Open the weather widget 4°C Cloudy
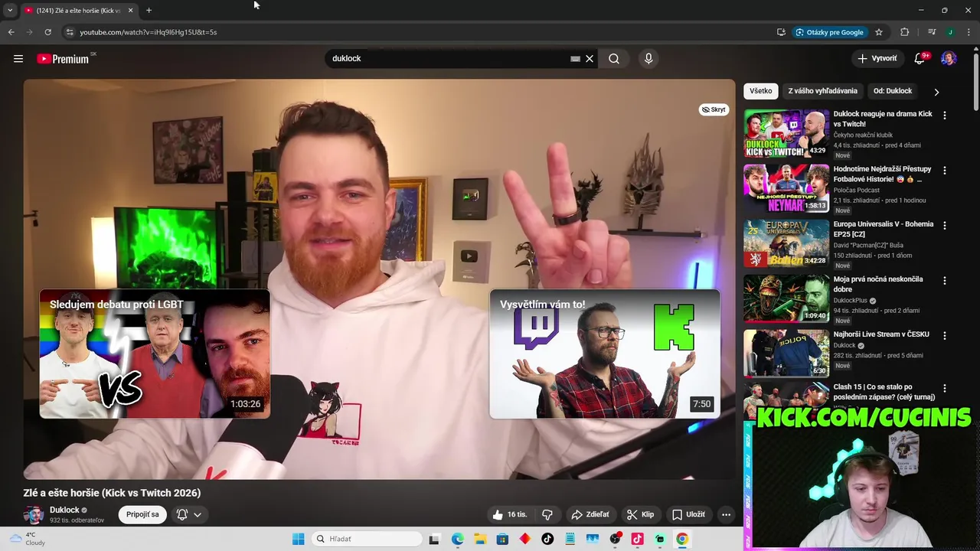This screenshot has width=980, height=551. (27, 539)
